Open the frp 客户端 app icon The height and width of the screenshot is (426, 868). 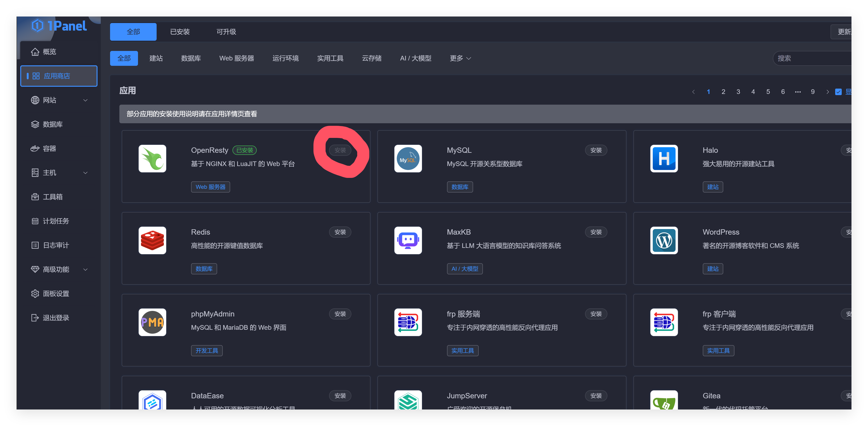tap(664, 322)
